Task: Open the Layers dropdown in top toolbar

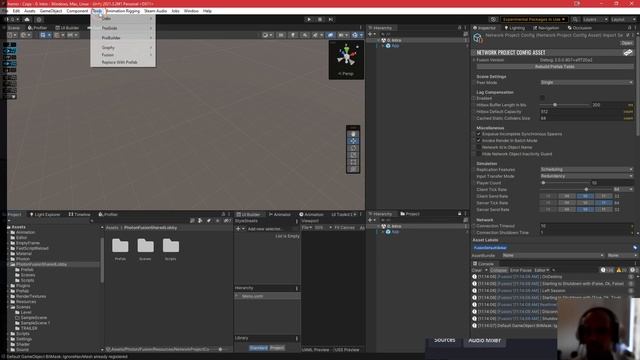Action: 595,19
